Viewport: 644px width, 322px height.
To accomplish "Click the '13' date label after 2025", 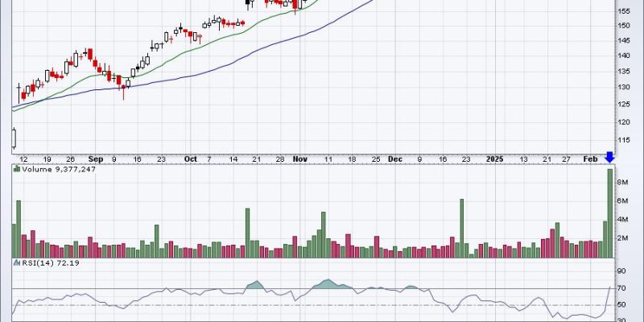I will [523, 159].
